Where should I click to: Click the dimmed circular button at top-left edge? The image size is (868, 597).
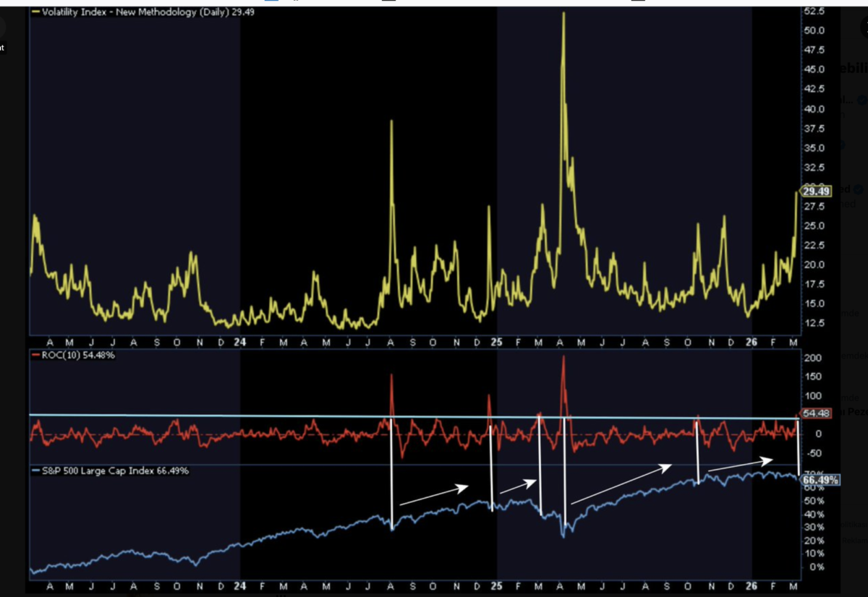tap(3, 28)
